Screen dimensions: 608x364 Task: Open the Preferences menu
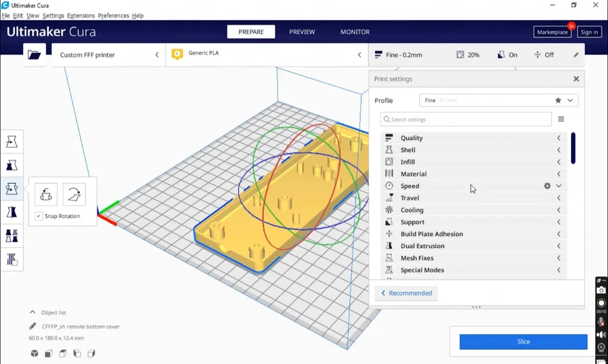click(113, 15)
